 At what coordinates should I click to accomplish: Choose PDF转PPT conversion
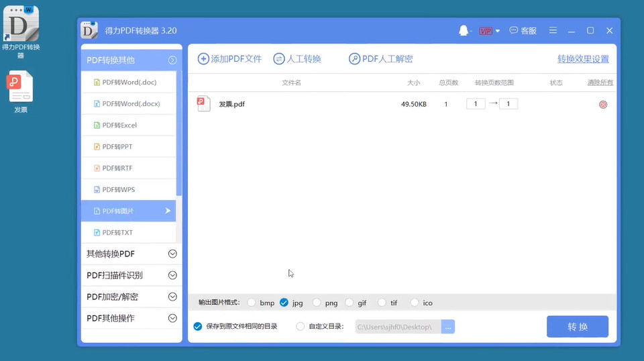click(x=129, y=146)
